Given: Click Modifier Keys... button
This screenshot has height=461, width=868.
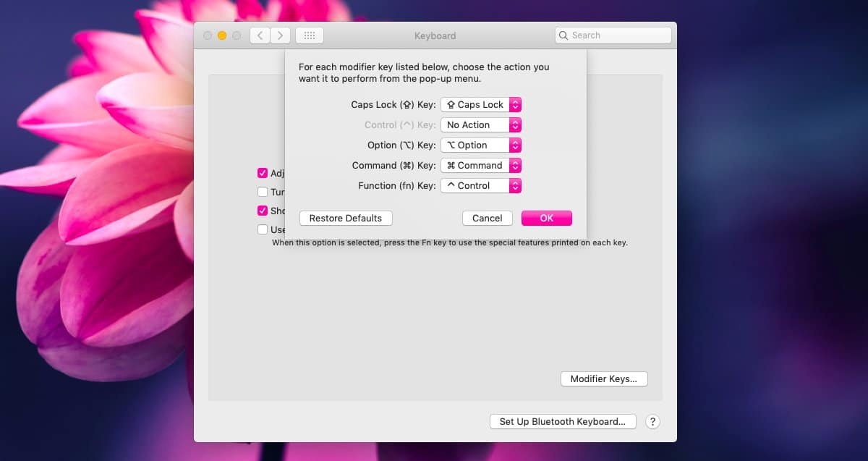Looking at the screenshot, I should tap(604, 378).
